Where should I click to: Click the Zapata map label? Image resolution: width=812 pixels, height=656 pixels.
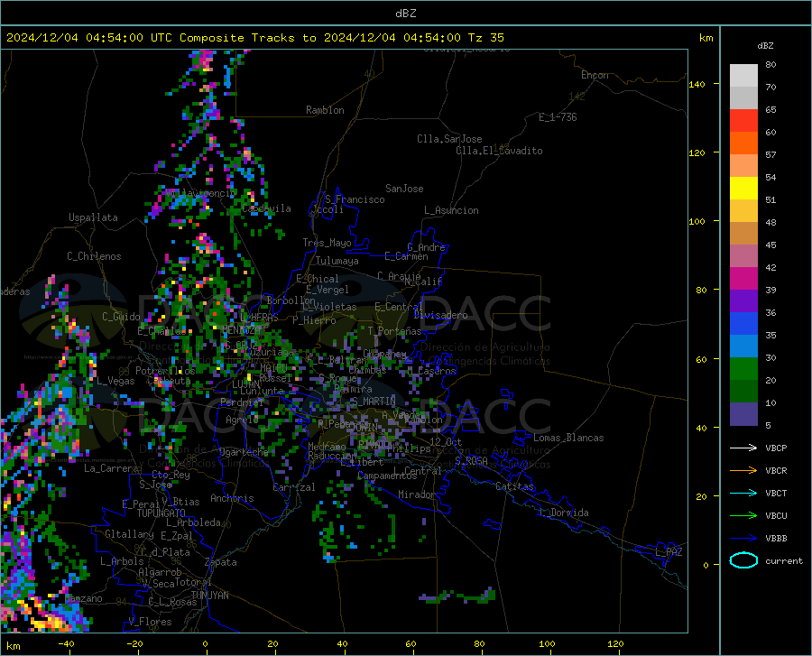point(221,562)
